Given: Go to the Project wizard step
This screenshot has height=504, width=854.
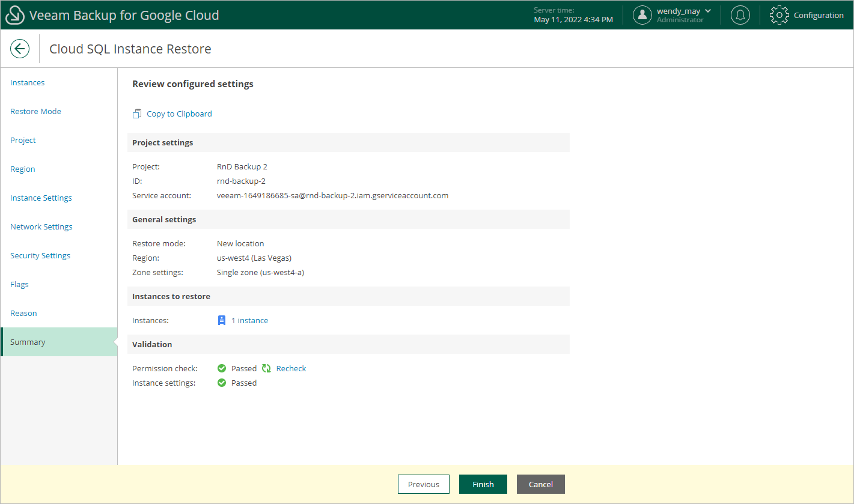Looking at the screenshot, I should pos(23,140).
